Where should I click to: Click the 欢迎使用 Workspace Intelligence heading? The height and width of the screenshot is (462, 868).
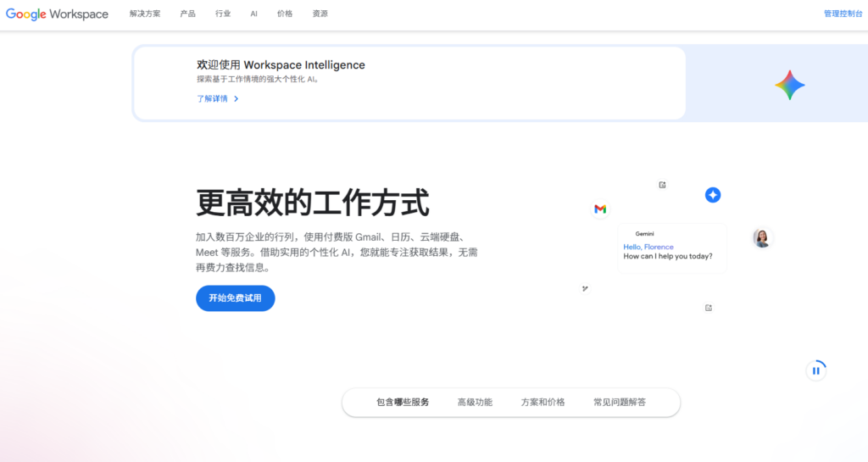point(281,64)
